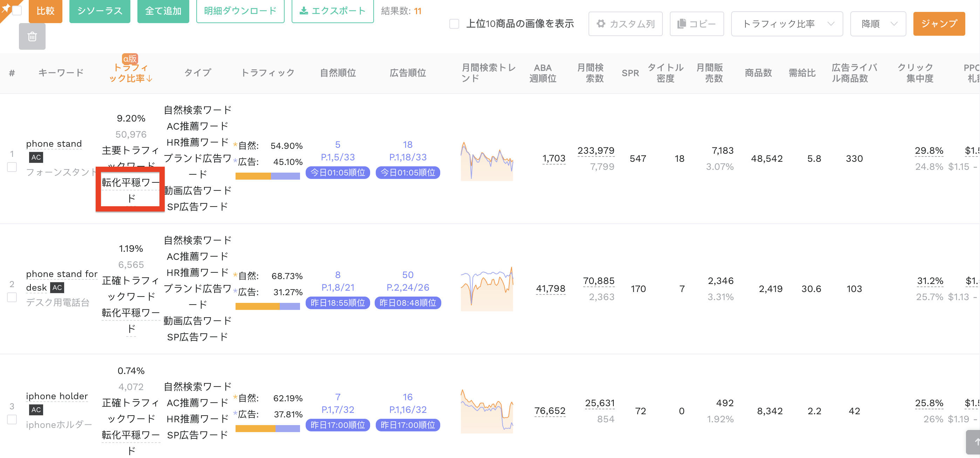
Task: Open the search trend chart for phone stand for desk
Action: point(487,289)
